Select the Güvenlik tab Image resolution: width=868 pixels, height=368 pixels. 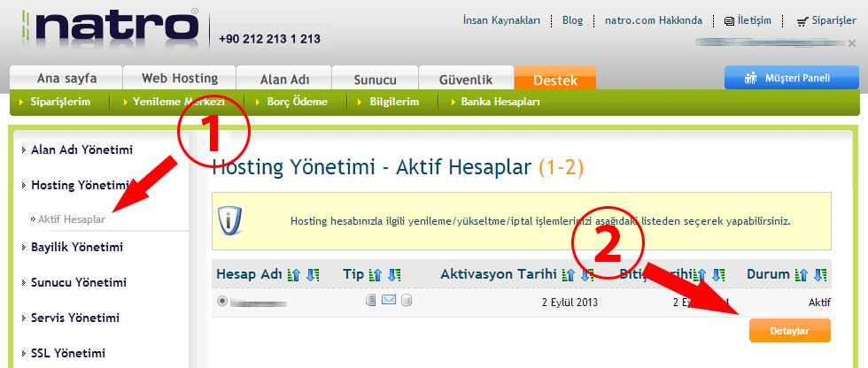coord(466,79)
